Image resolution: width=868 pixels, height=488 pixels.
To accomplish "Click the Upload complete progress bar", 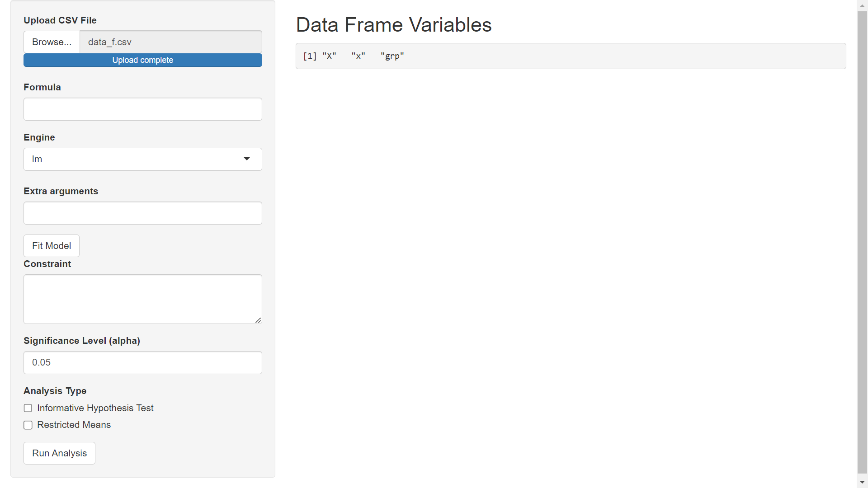I will tap(143, 60).
